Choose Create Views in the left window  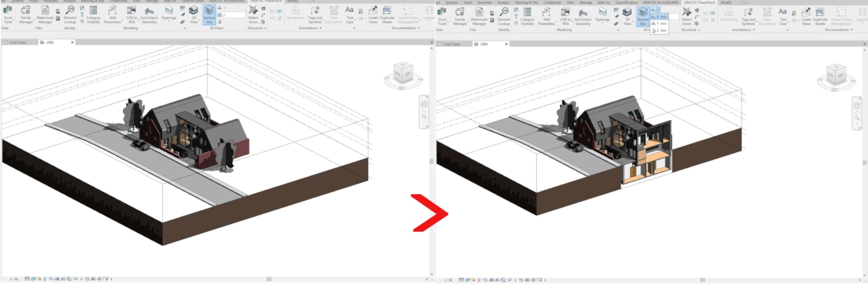373,14
